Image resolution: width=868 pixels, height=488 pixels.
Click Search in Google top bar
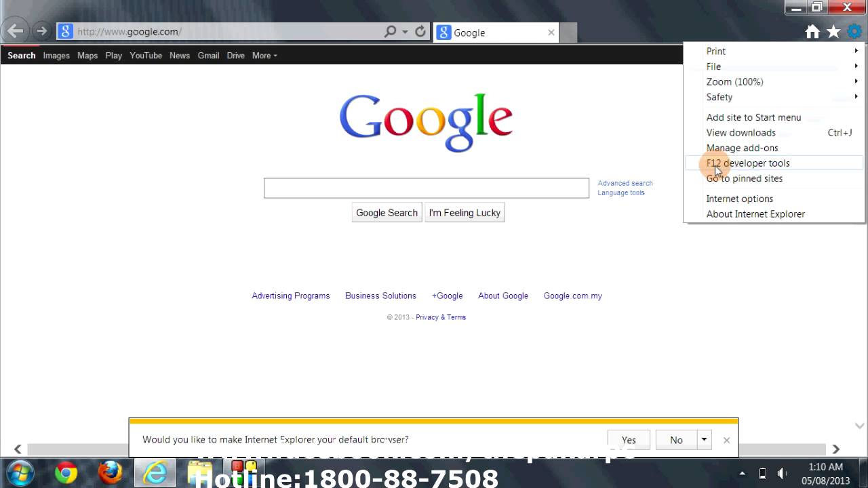tap(22, 56)
